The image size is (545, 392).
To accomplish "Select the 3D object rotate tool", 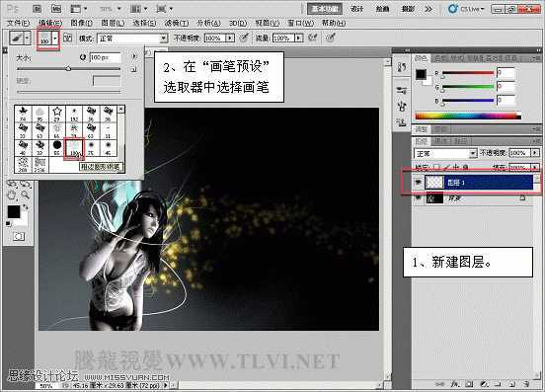I will coord(12,184).
